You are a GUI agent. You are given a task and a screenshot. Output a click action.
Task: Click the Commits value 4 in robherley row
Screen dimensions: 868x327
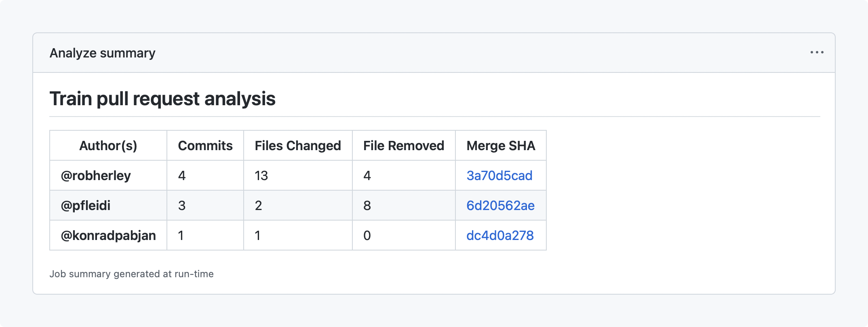(182, 176)
